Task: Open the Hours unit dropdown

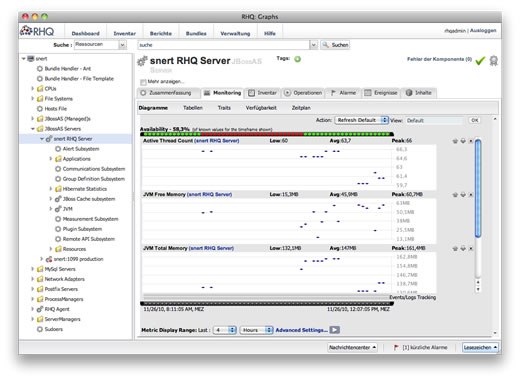Action: [x=256, y=330]
